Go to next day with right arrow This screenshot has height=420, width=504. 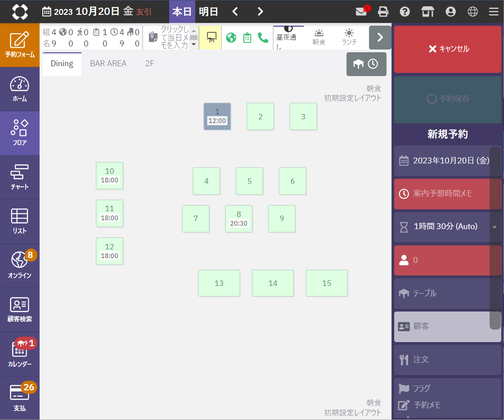click(260, 12)
